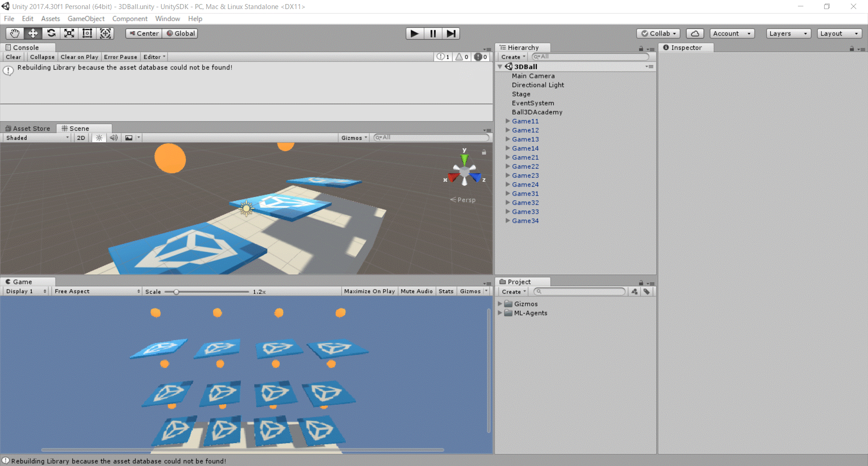Start Play mode
The width and height of the screenshot is (868, 466).
pyautogui.click(x=415, y=33)
